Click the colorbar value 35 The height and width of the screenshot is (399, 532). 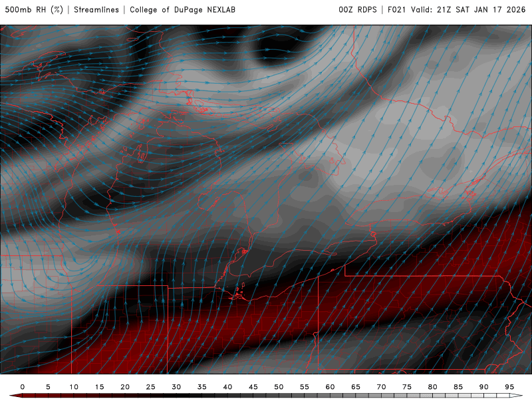(x=202, y=387)
